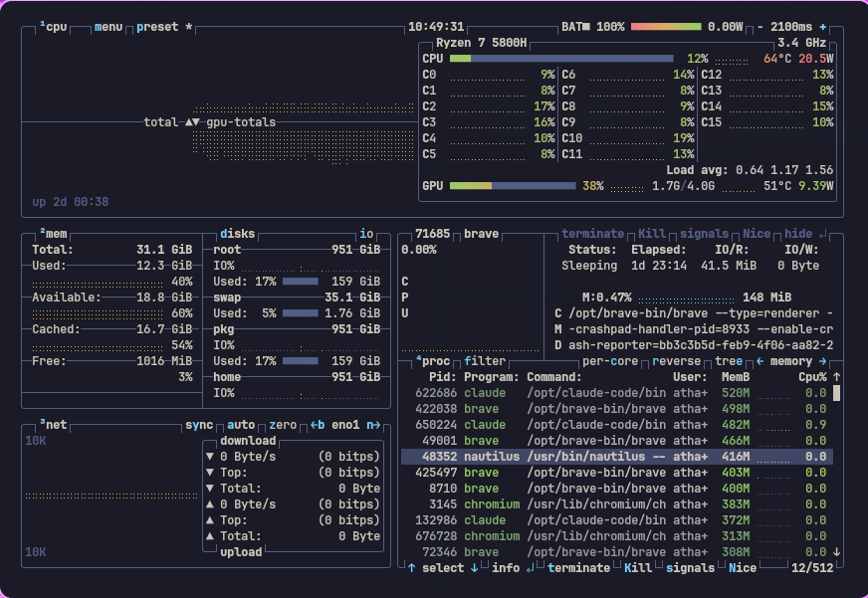868x598 pixels.
Task: Select brave process 8710 row
Action: [x=617, y=489]
